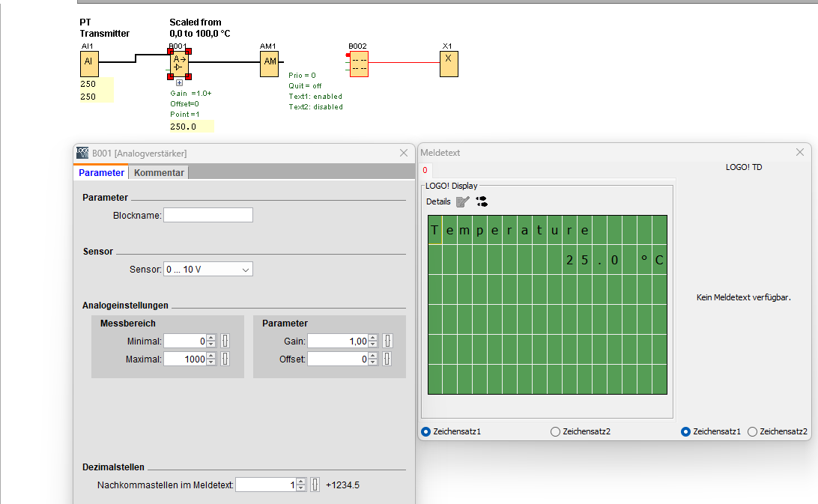The height and width of the screenshot is (504, 818).
Task: Select the AI1 analog input block
Action: (89, 64)
